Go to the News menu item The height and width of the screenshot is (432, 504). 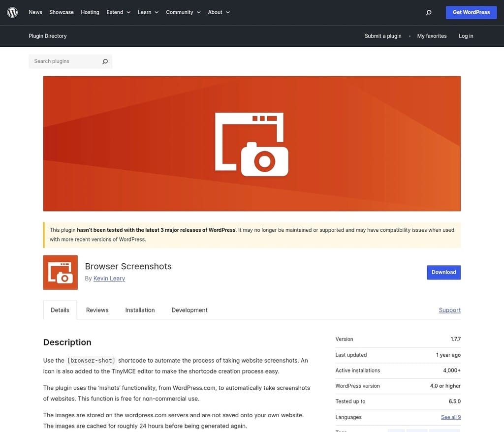click(35, 12)
